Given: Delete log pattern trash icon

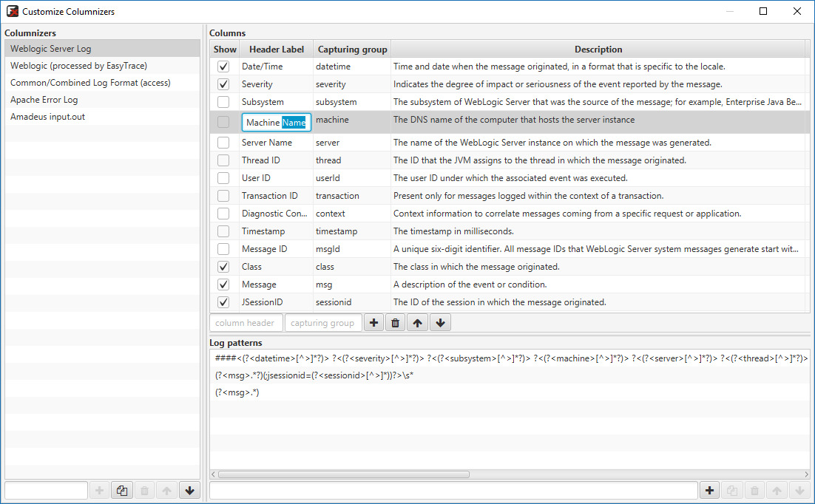Looking at the screenshot, I should 754,490.
